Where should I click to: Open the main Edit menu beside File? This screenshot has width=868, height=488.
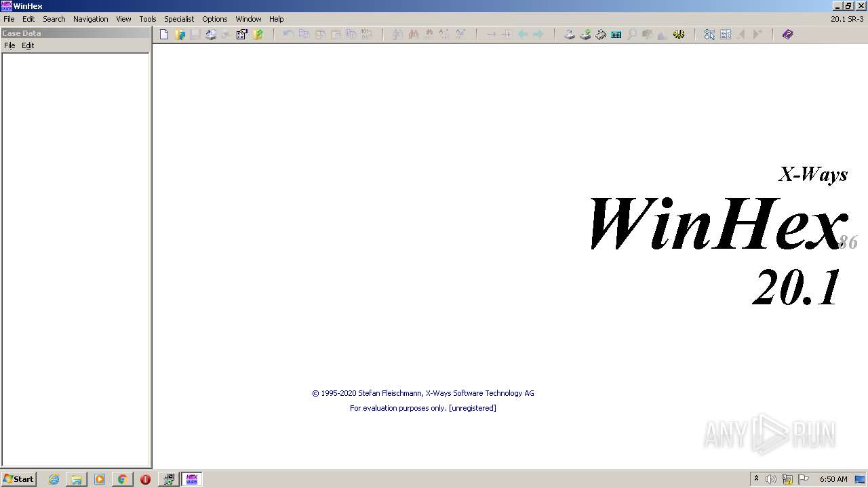pyautogui.click(x=28, y=19)
